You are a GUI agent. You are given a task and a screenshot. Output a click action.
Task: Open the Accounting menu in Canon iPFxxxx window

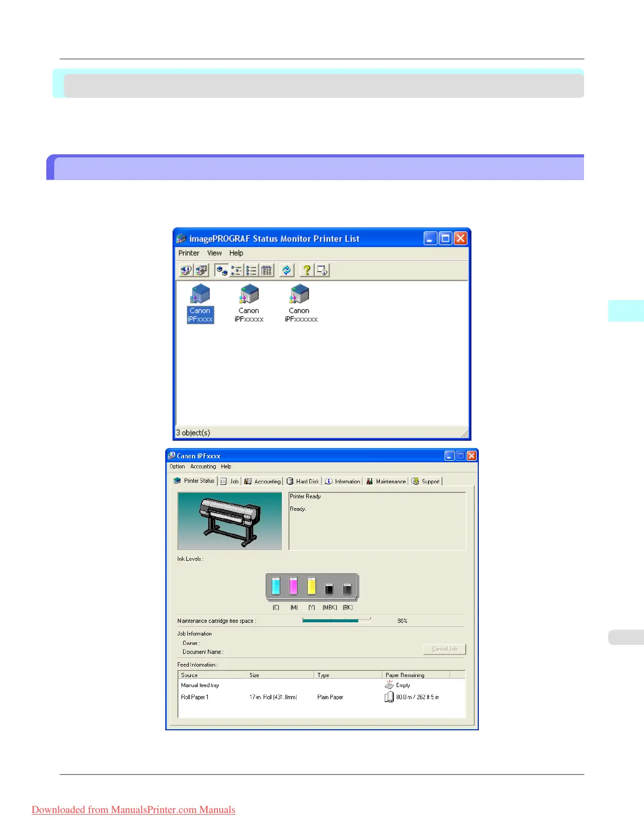point(203,466)
